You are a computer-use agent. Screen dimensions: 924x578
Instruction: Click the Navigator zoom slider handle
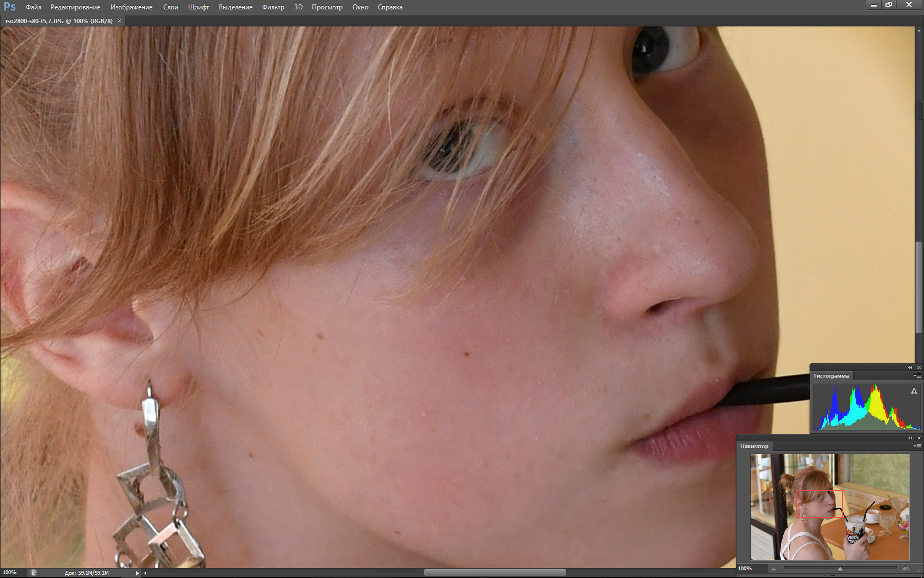pyautogui.click(x=840, y=569)
